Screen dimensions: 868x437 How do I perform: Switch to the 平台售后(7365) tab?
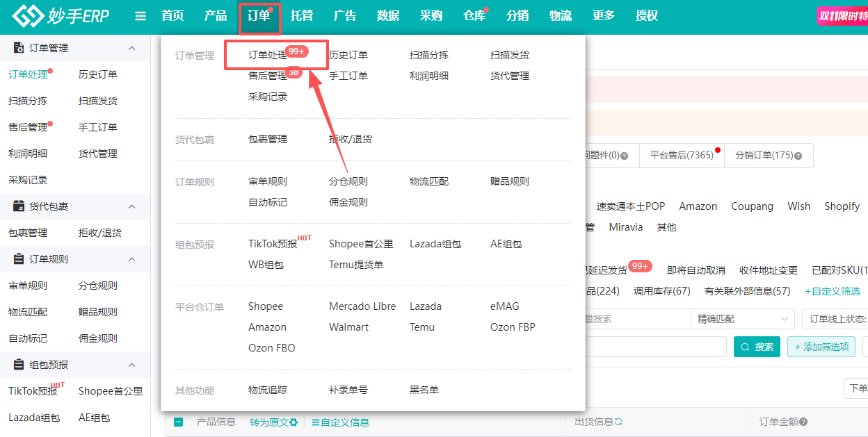pos(682,156)
